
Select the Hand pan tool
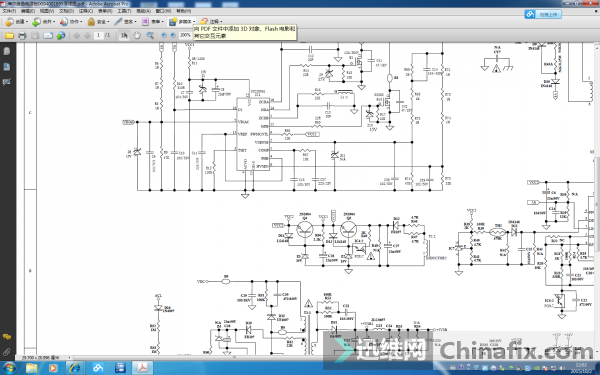[137, 36]
